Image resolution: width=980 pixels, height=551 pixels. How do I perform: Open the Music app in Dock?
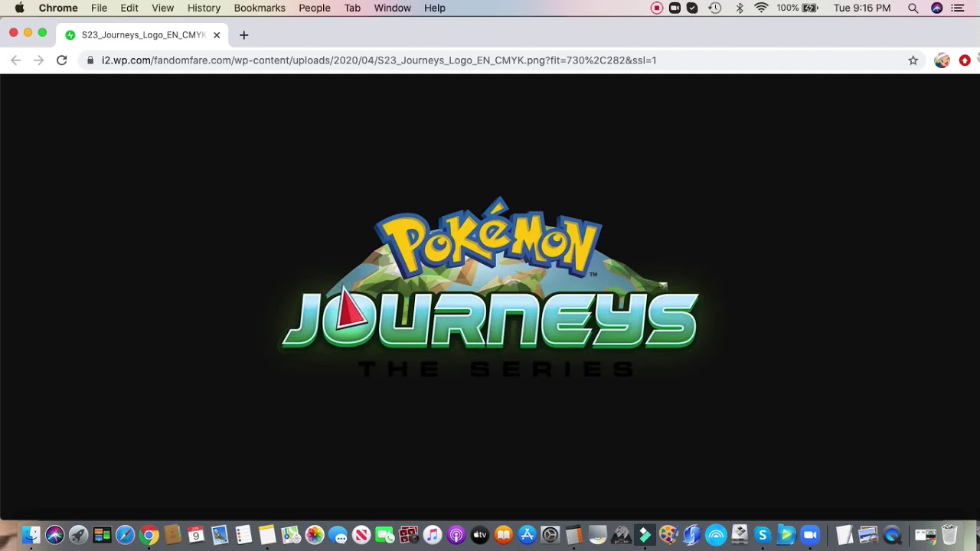433,535
